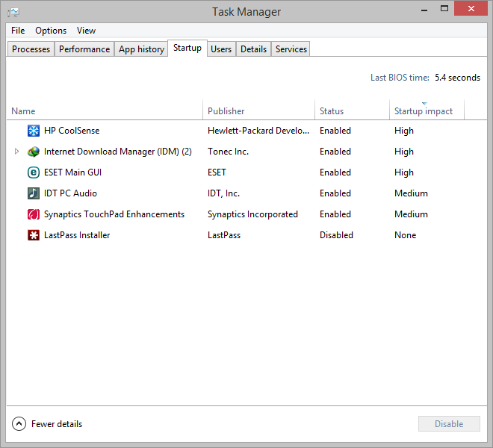Click the IDT, Inc. publisher cell

[x=223, y=193]
